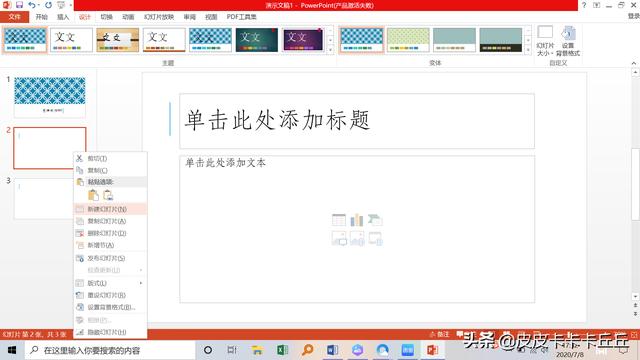Select the white theme with orange bottom line

164,40
